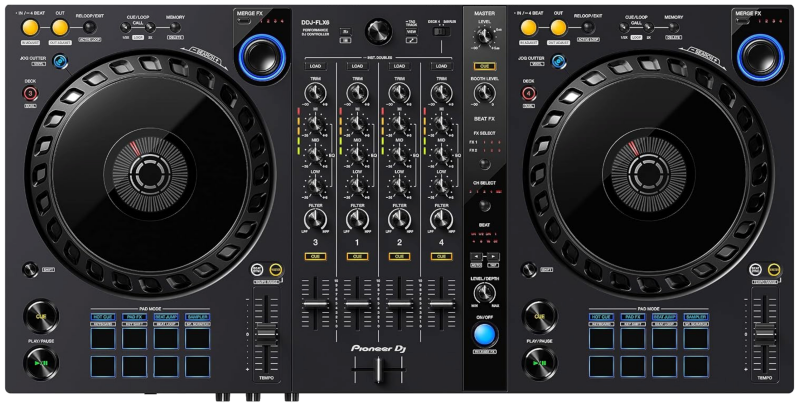Select SAMPLER pad mode on right deck
Image resolution: width=799 pixels, height=407 pixels.
tap(696, 317)
